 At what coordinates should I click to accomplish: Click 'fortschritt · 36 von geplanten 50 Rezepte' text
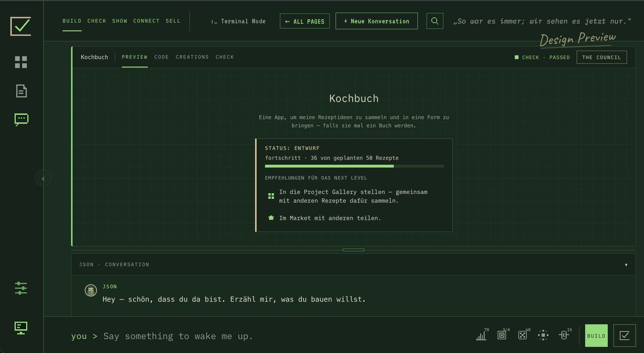332,158
